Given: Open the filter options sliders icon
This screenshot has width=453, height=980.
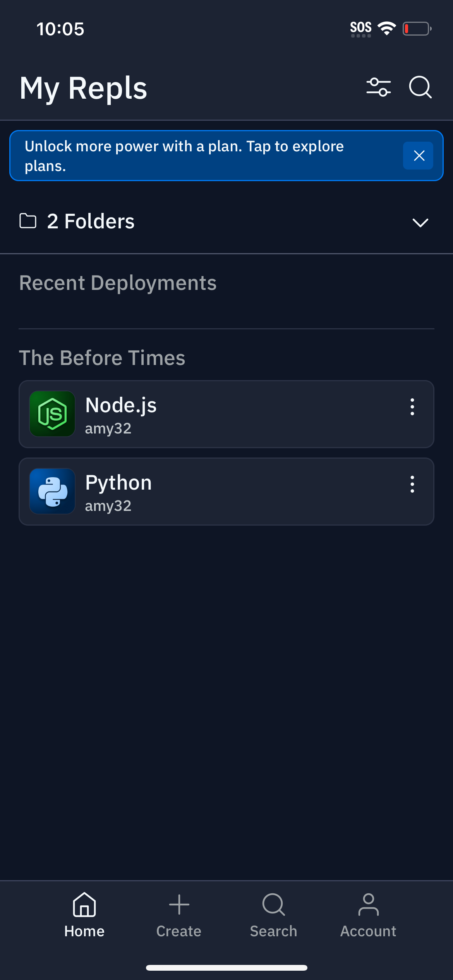Looking at the screenshot, I should click(378, 87).
